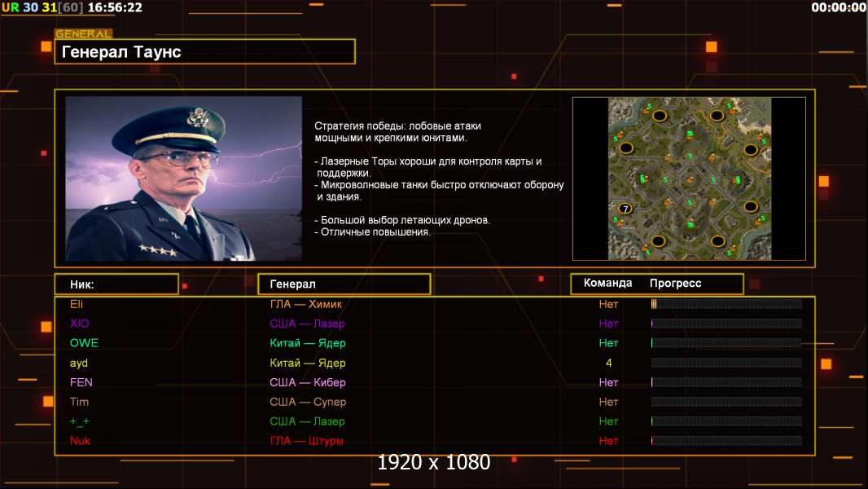
Task: Click team value 'Нет' in Tim row
Action: (608, 402)
